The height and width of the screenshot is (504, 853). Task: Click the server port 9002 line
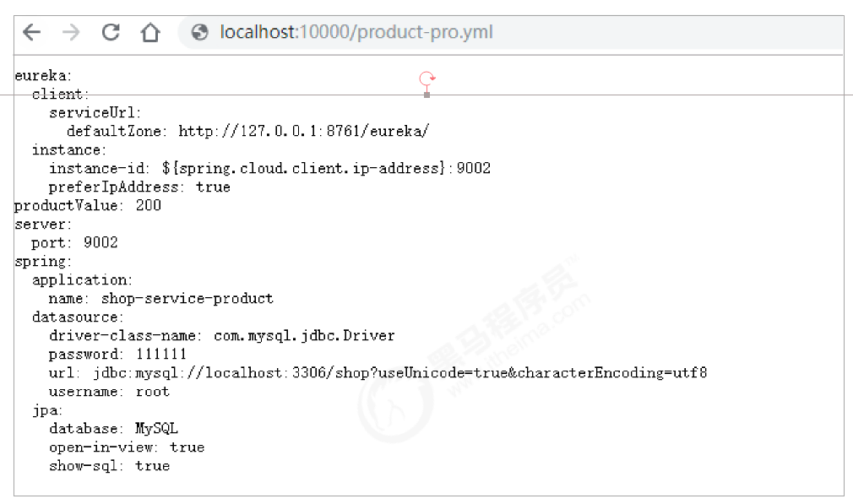74,242
